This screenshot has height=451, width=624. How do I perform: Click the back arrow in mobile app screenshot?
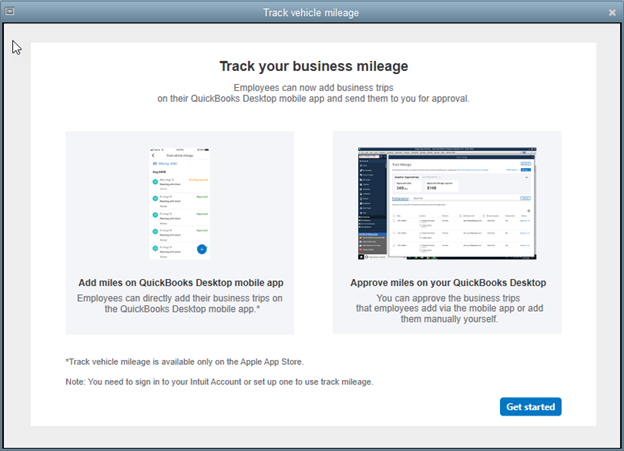(x=153, y=155)
